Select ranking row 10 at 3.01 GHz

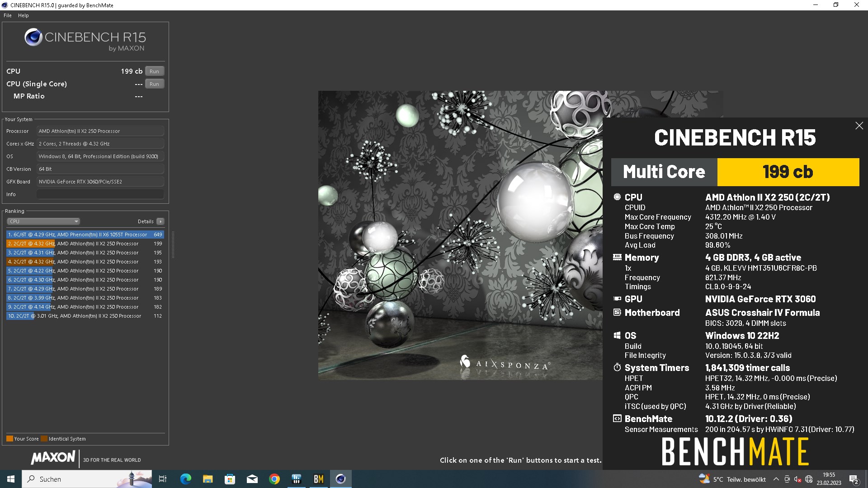[85, 316]
